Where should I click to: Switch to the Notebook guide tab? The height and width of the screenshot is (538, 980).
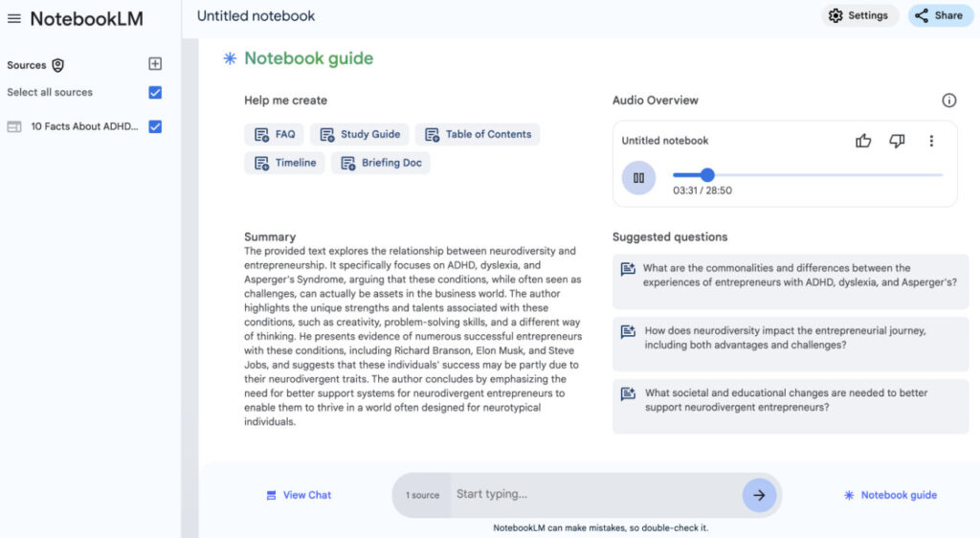pyautogui.click(x=890, y=495)
